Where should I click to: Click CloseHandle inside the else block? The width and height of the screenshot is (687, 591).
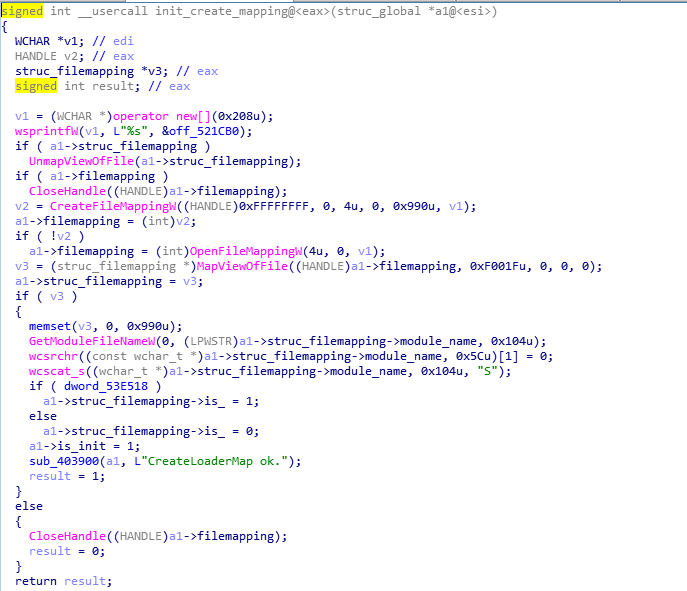point(67,536)
